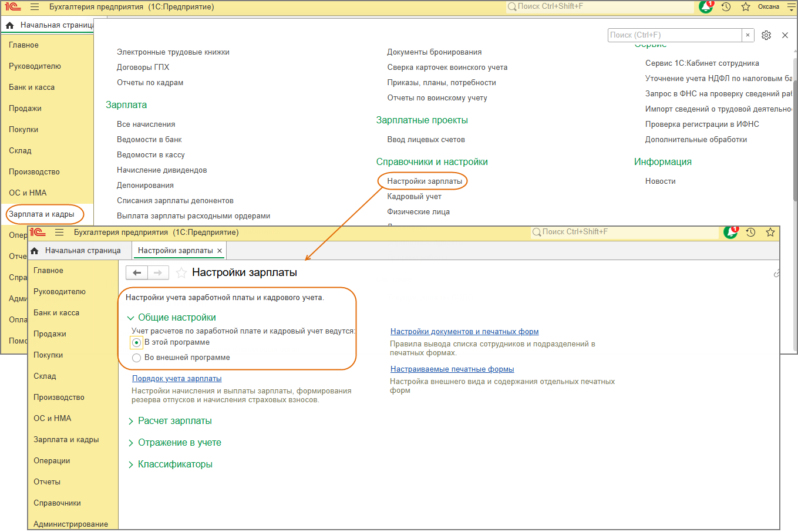
Task: Open Банк и касса section in the back window
Action: (32, 87)
